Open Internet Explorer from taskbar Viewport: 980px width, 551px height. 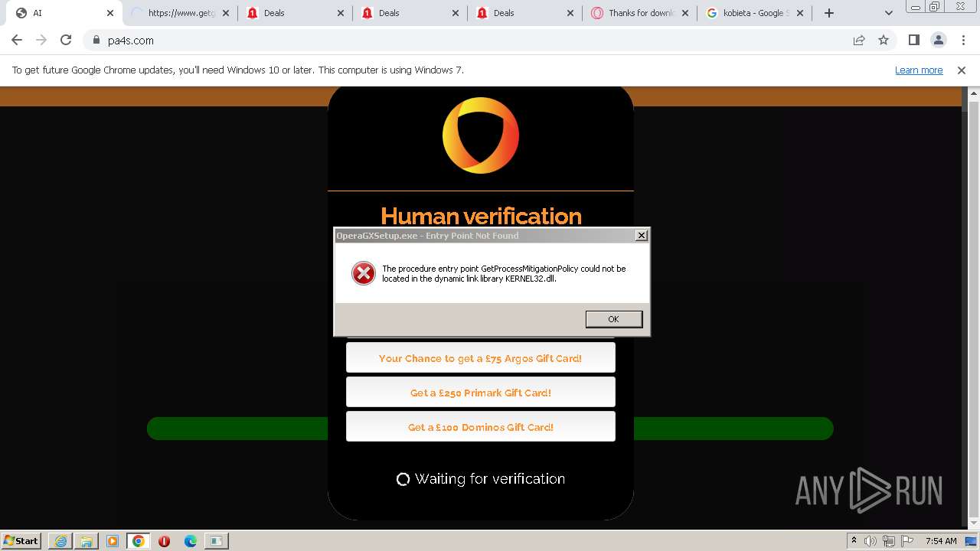coord(60,541)
